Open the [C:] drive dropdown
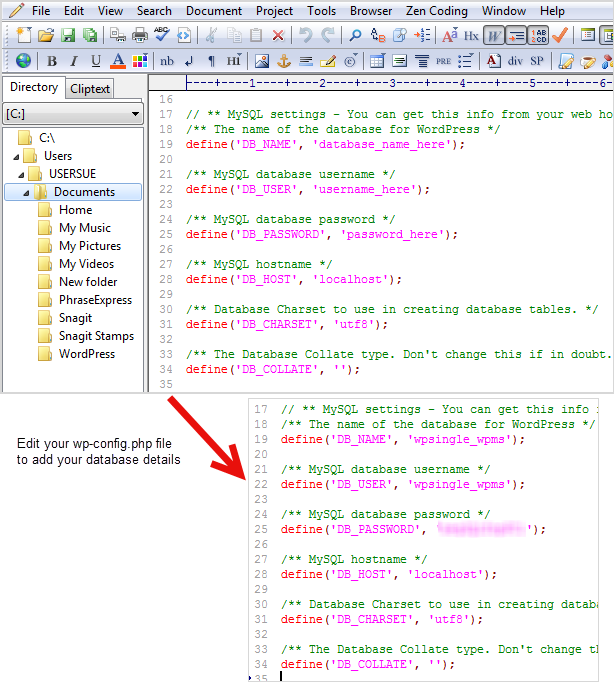The image size is (614, 686). 73,114
